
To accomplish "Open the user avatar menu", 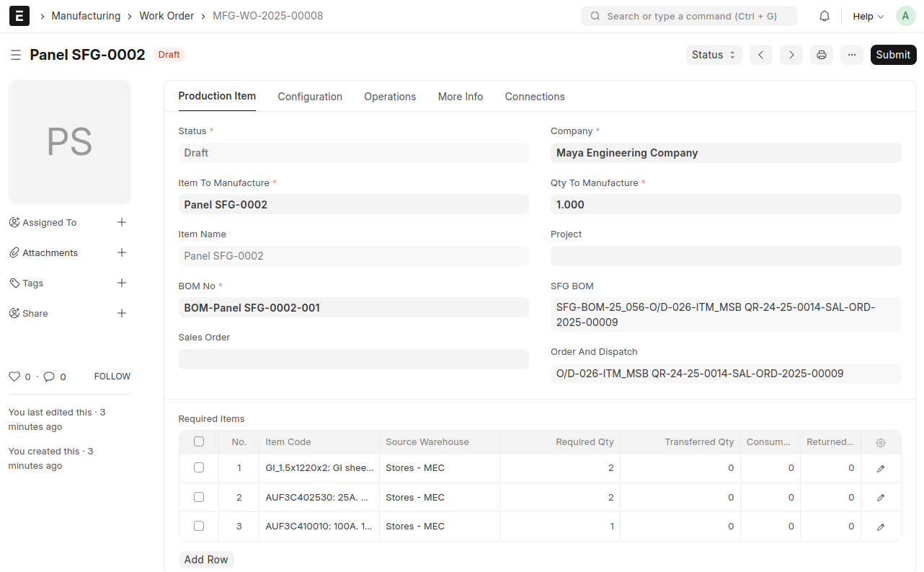I will [905, 16].
